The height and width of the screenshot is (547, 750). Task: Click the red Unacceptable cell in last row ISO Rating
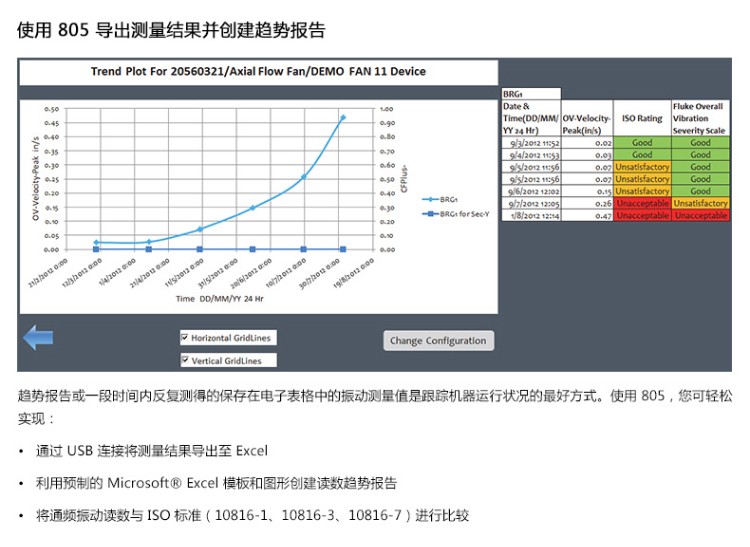pyautogui.click(x=642, y=215)
